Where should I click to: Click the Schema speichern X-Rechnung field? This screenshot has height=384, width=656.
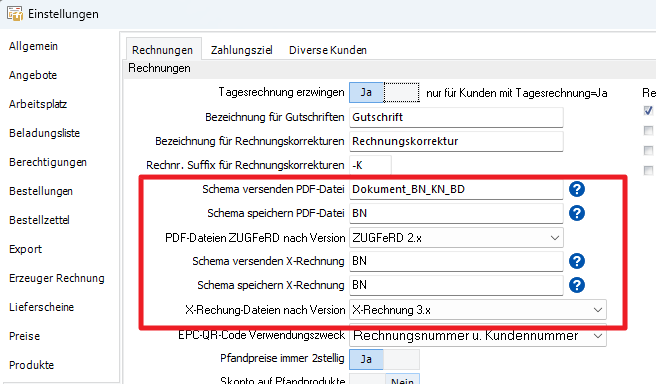(456, 285)
